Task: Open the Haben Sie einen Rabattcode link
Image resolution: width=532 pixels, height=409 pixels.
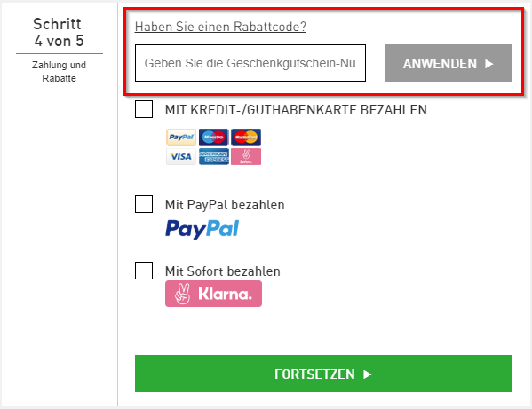Action: [x=220, y=27]
